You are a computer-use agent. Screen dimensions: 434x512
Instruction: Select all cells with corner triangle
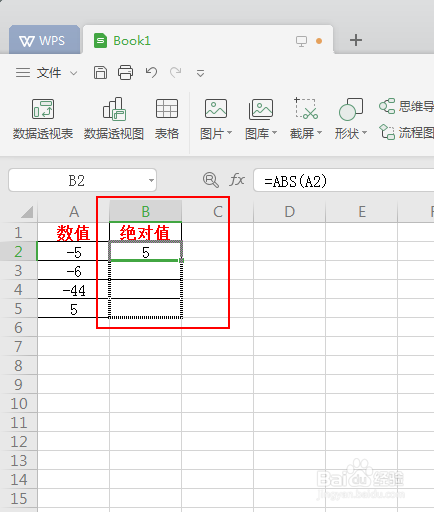click(27, 212)
